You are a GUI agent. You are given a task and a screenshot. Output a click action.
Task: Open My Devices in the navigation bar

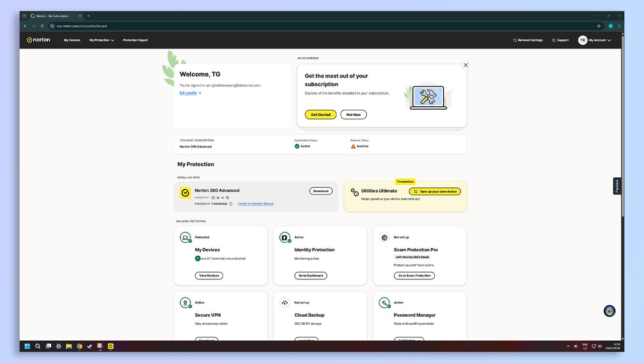point(72,40)
